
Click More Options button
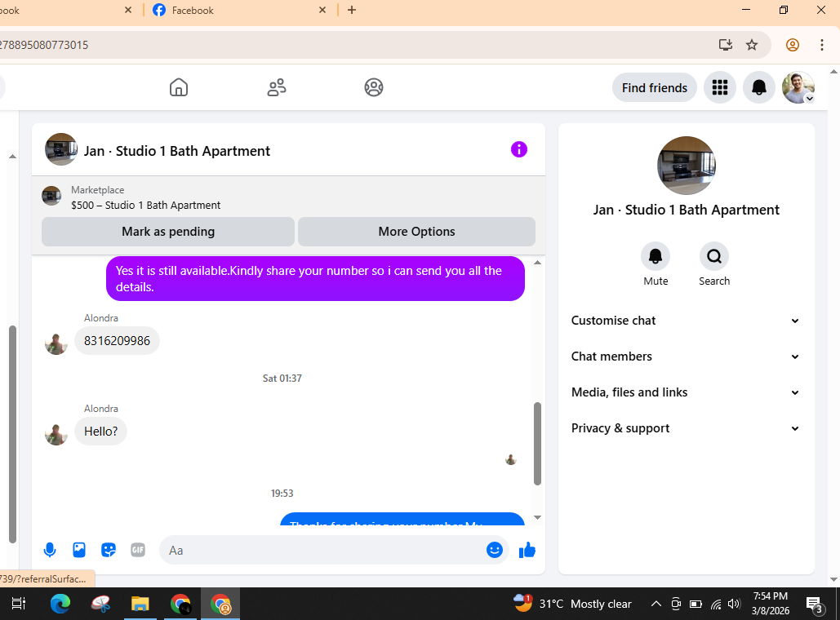416,232
